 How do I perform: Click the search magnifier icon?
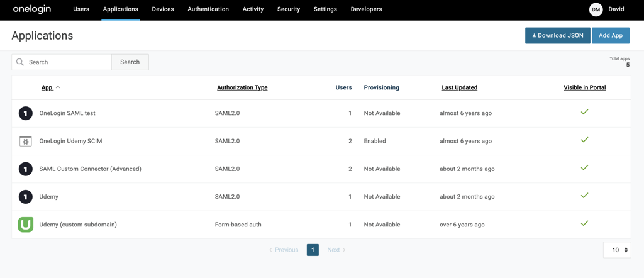19,62
